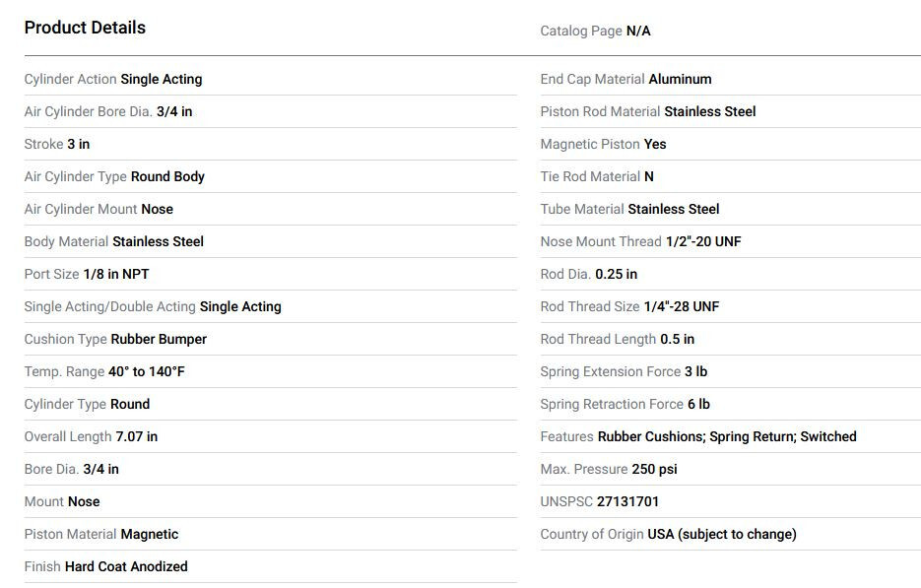Viewport: 921px width, 588px height.
Task: Click the Stroke 3 in specification
Action: pyautogui.click(x=57, y=144)
